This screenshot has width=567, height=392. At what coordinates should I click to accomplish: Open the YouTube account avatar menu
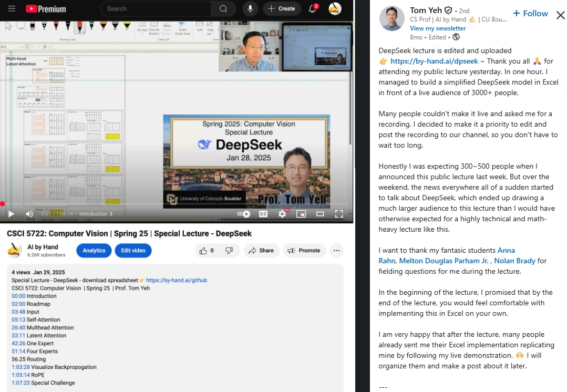[x=335, y=9]
